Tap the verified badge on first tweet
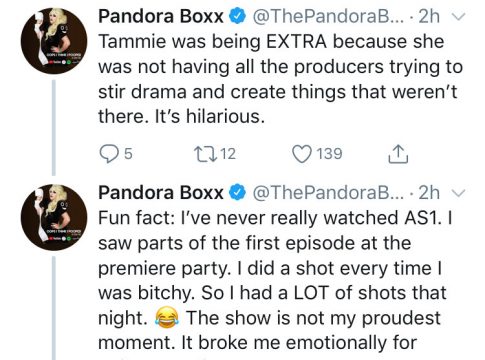Screen dimensions: 485x360 point(238,17)
